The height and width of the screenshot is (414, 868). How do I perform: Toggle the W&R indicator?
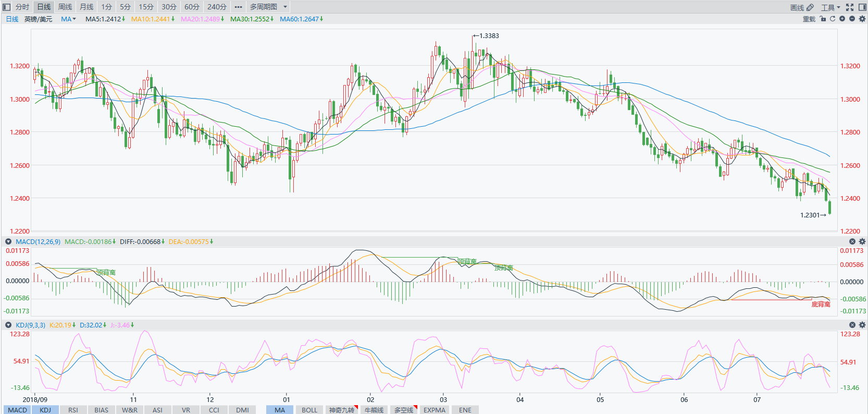[130, 410]
